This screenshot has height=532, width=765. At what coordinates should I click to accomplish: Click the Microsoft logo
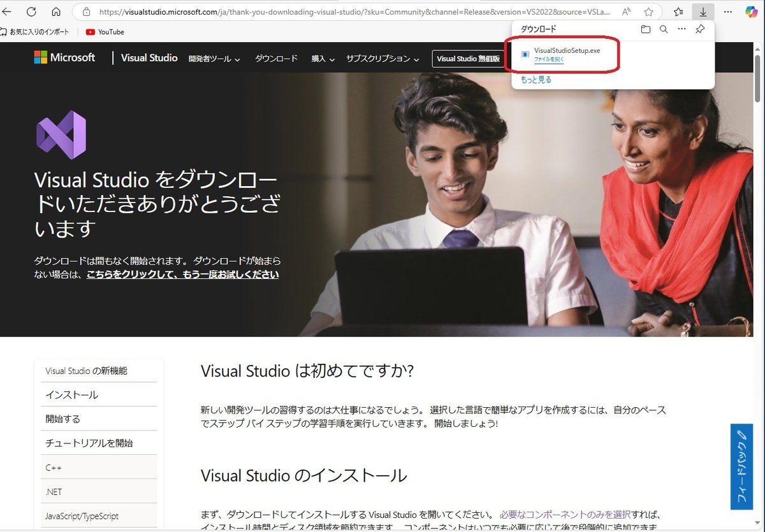64,57
